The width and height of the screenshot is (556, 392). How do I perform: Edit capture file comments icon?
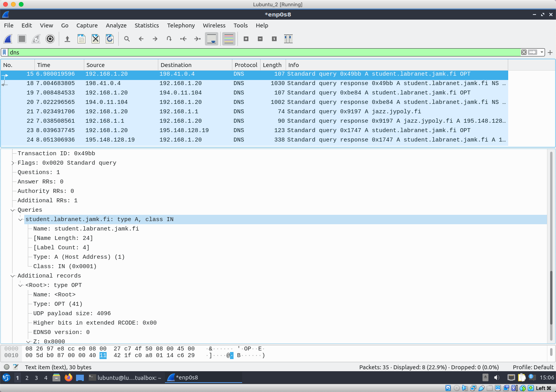coord(16,367)
